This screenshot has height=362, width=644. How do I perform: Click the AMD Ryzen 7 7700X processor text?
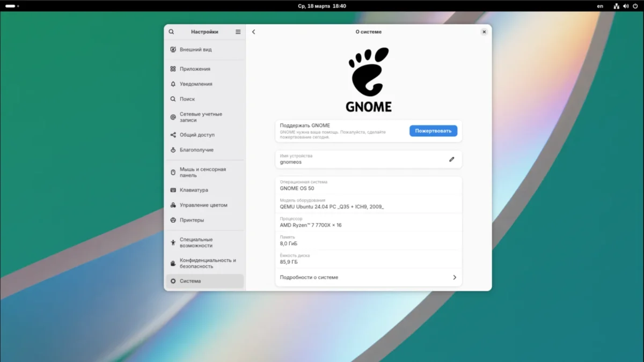tap(311, 225)
